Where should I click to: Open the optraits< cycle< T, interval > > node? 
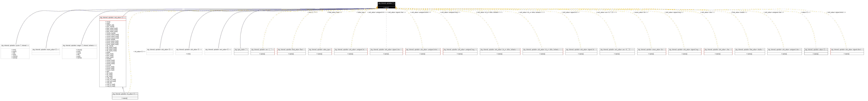pos(15,51)
